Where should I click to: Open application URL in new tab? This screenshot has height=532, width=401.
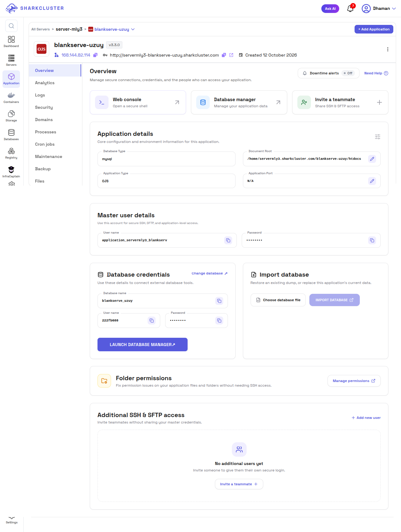pyautogui.click(x=231, y=55)
